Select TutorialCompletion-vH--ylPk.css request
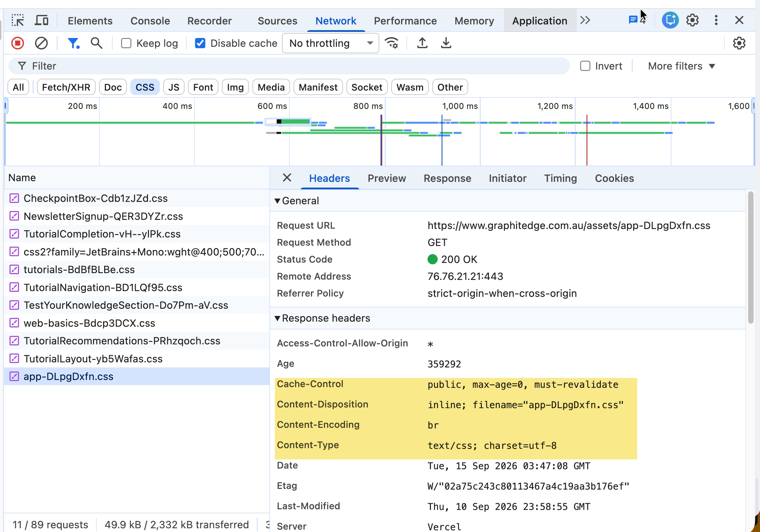760x532 pixels. 137,234
